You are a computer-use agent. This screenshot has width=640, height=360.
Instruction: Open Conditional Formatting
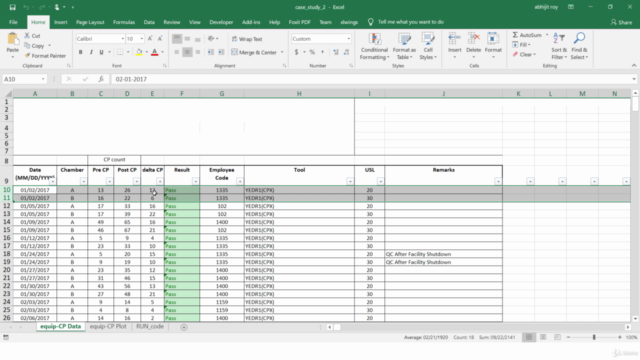pyautogui.click(x=374, y=46)
